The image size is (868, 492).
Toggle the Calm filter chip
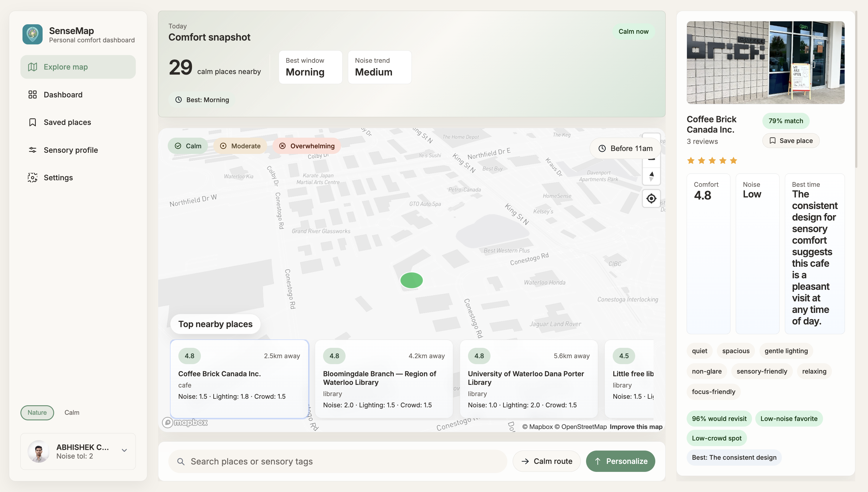188,146
